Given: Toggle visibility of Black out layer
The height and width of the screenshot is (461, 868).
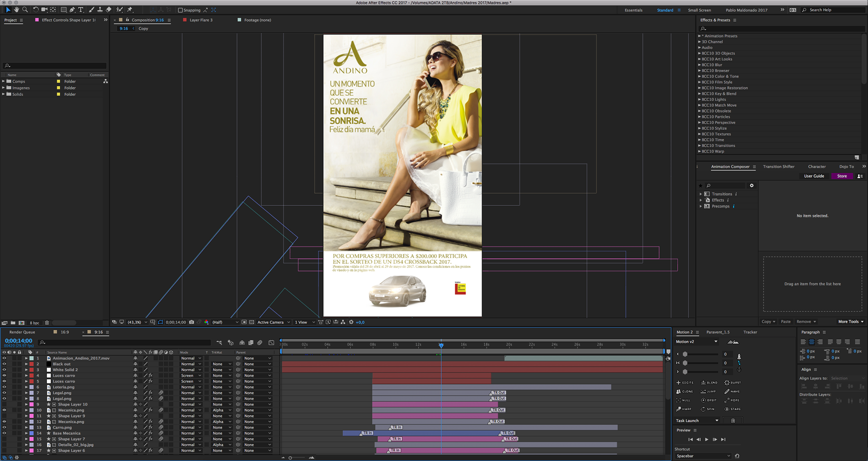Looking at the screenshot, I should (x=4, y=364).
